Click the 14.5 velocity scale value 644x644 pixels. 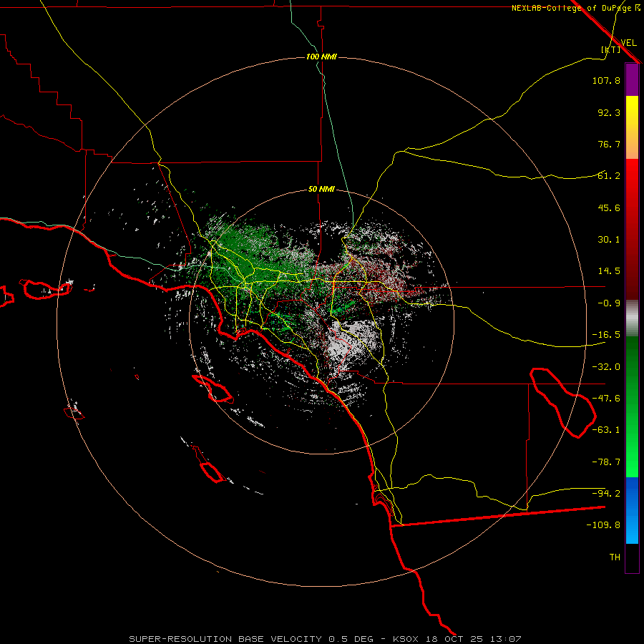(609, 271)
